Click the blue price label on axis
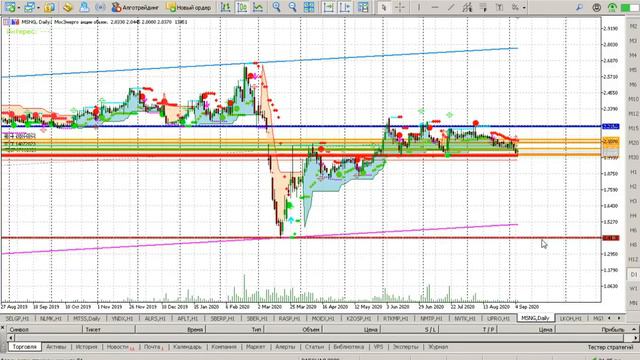Screen dimensions: 640x360 611,127
